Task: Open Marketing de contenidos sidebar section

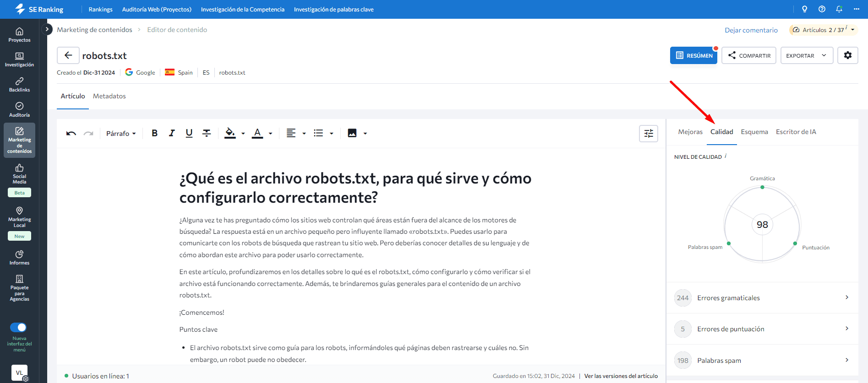Action: click(19, 140)
